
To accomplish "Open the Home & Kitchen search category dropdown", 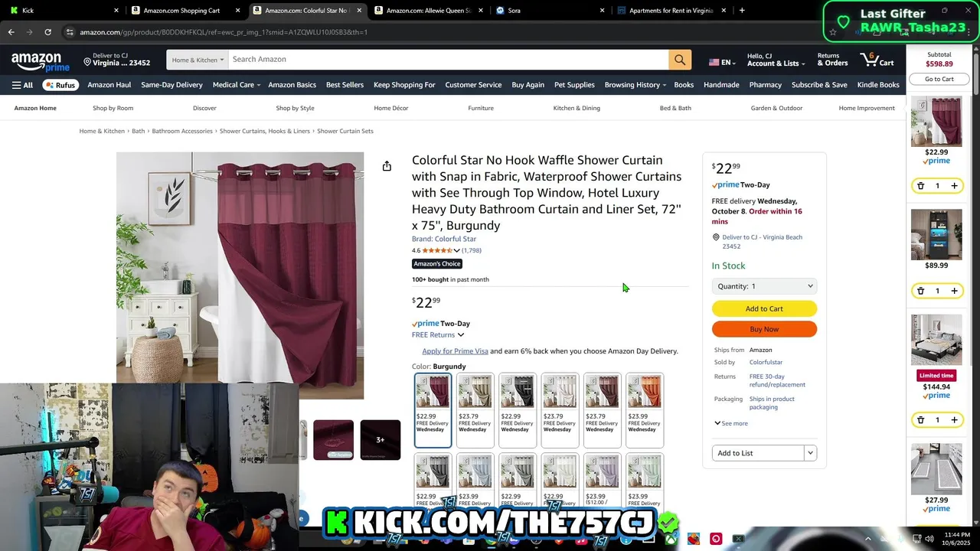I will coord(198,60).
